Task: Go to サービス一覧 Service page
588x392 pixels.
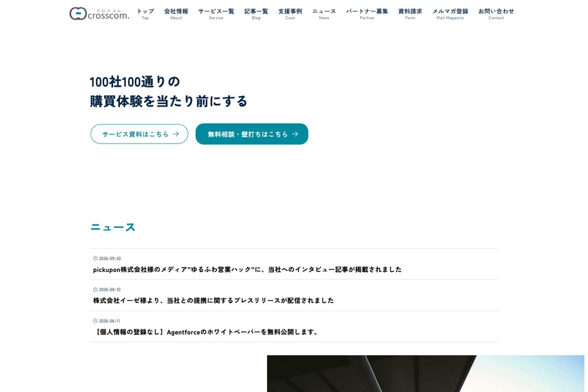Action: (216, 14)
